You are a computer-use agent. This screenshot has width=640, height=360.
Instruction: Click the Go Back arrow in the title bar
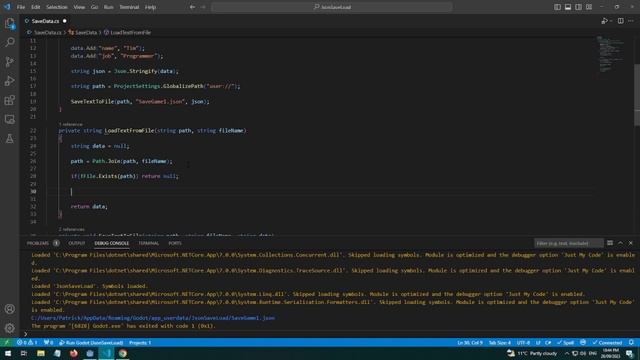192,7
